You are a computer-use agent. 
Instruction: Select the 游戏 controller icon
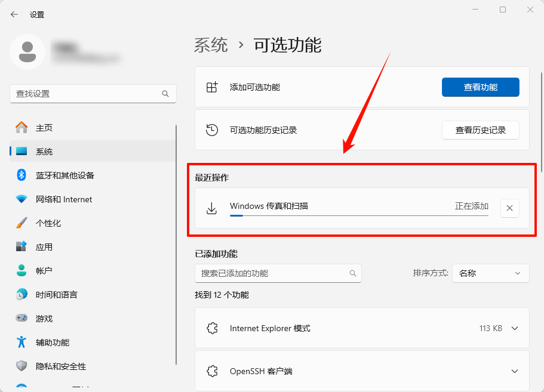coord(21,318)
